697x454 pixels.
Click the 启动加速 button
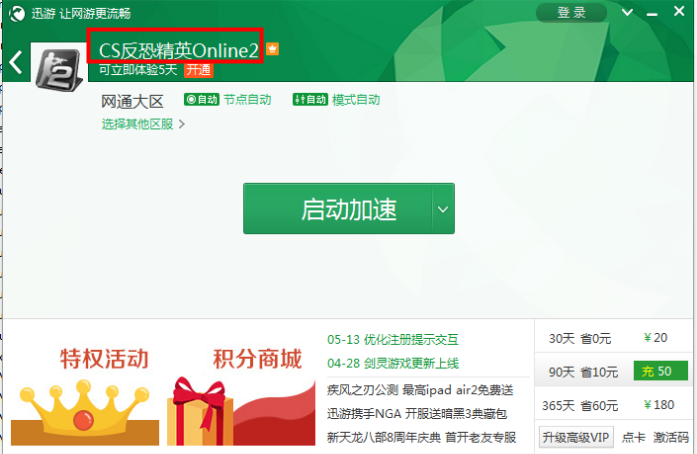point(338,209)
